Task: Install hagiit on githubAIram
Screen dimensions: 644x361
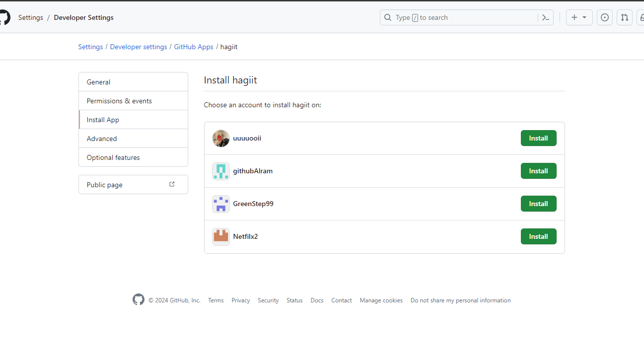Action: tap(538, 171)
